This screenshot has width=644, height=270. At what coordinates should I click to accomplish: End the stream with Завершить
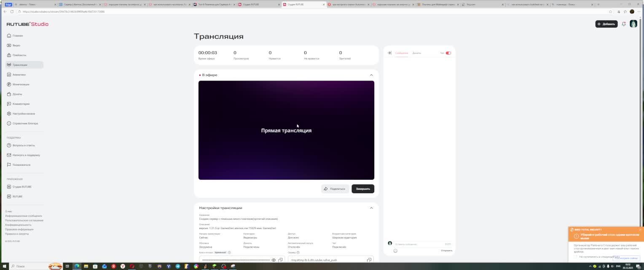click(x=363, y=189)
